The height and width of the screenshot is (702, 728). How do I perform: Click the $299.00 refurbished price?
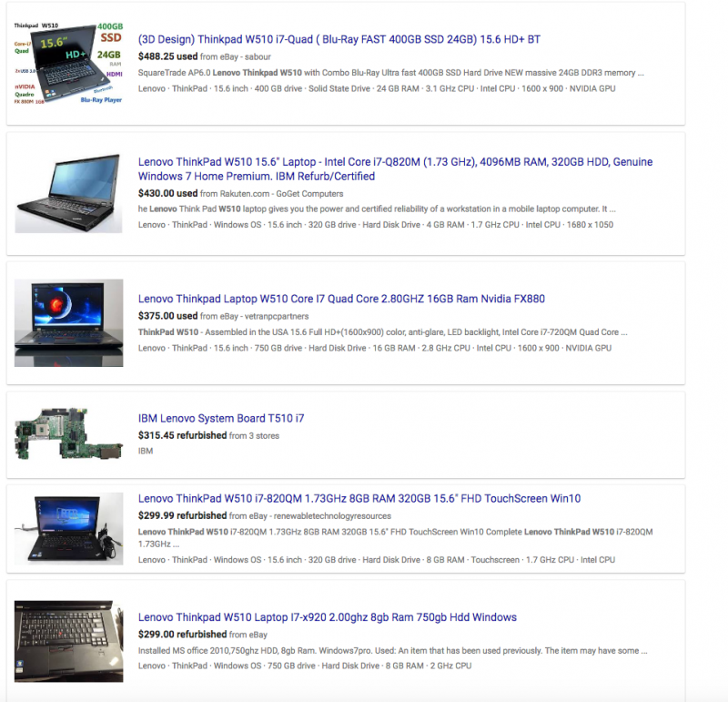click(182, 635)
